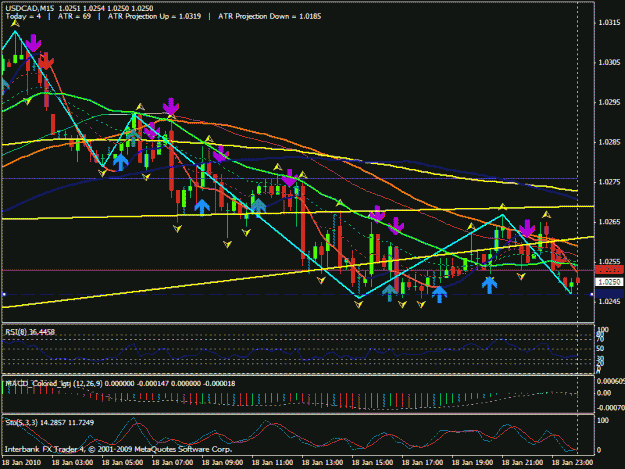Click the 1.0305 price axis label

pos(609,62)
